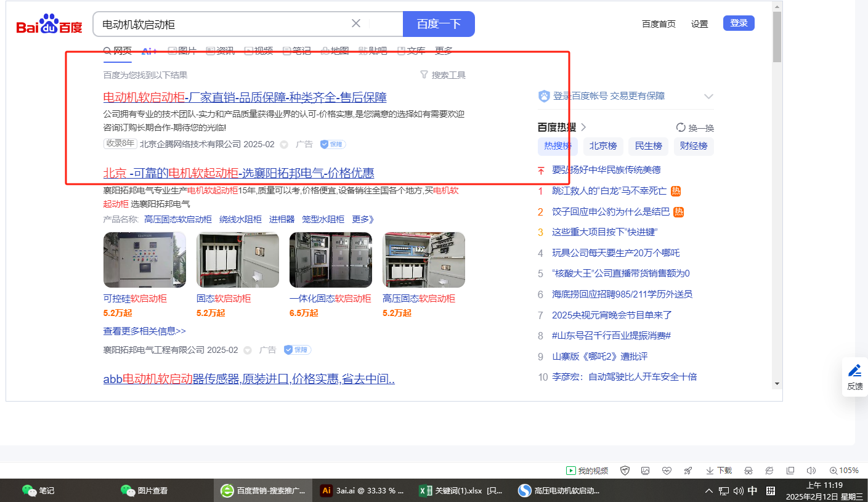Expand the 登录百度帐号 banner chevron
This screenshot has height=502, width=868.
point(708,97)
